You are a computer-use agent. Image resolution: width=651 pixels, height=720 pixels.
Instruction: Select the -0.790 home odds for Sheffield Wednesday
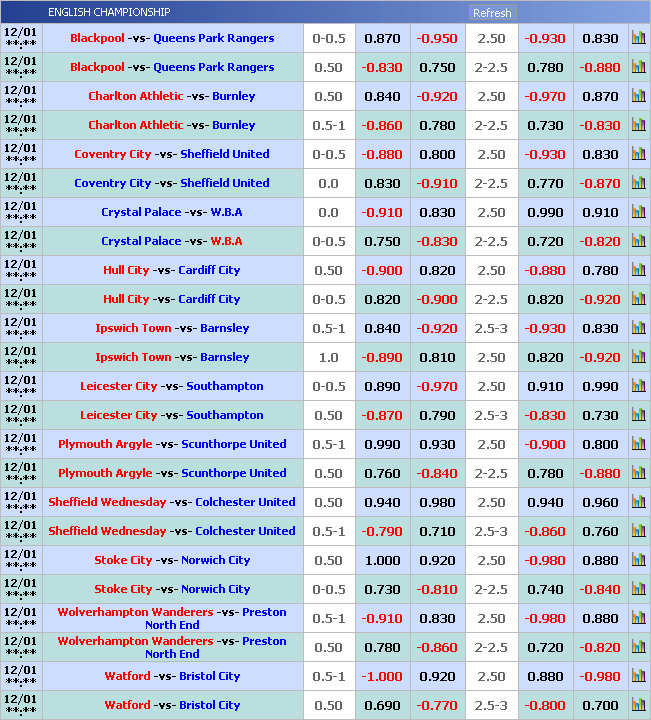382,531
